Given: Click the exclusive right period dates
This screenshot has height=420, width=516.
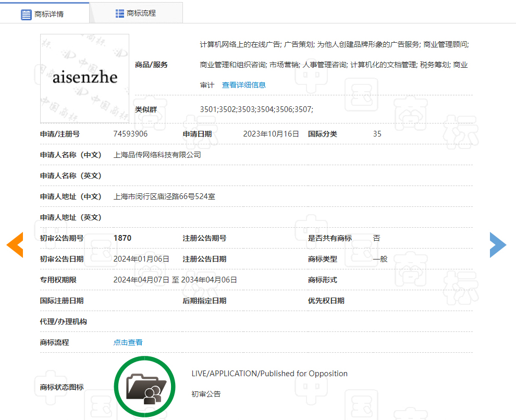Looking at the screenshot, I should tap(175, 279).
